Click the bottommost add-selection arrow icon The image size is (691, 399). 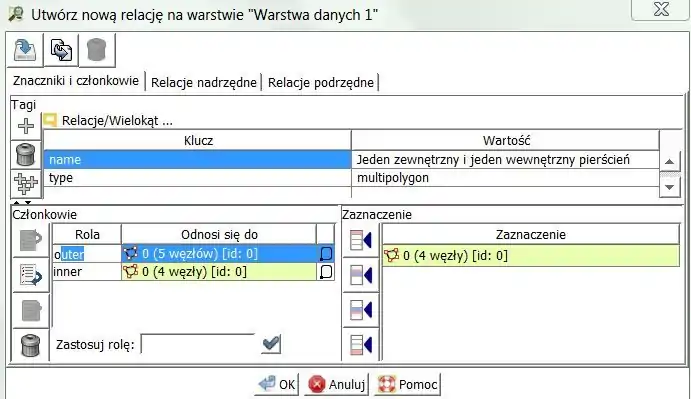[x=361, y=345]
